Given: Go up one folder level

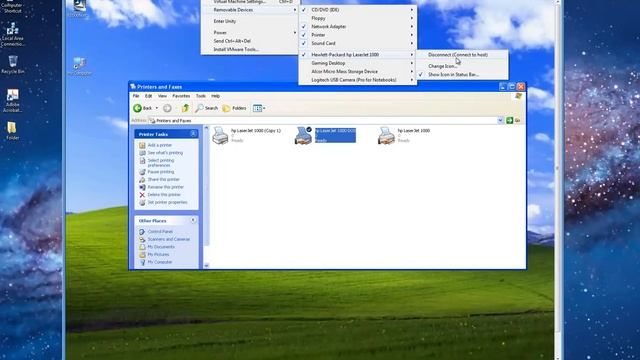Looking at the screenshot, I should 185,108.
